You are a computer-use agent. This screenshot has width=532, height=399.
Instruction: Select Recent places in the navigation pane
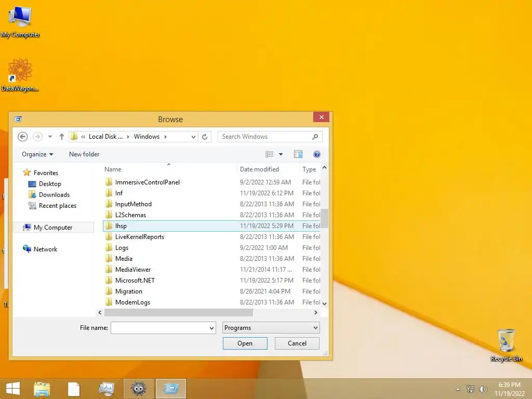pos(52,206)
